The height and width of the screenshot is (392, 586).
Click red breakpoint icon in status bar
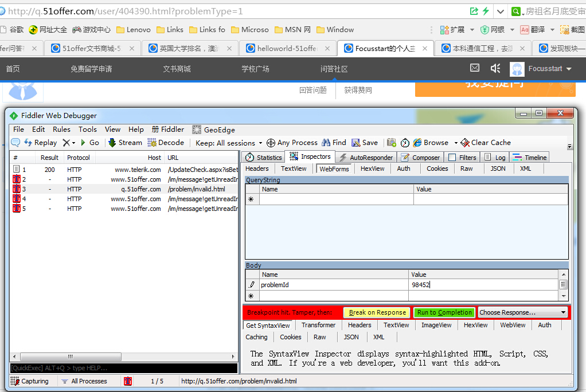pyautogui.click(x=128, y=381)
